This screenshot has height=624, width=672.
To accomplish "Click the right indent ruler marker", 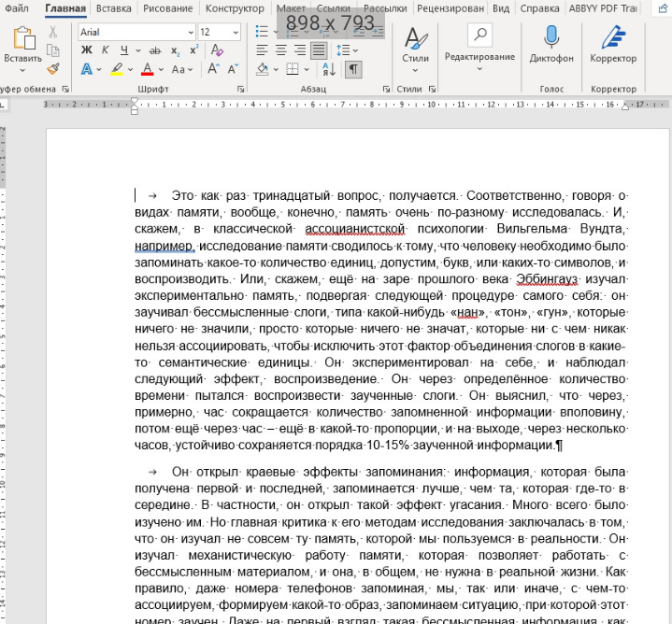I will 625,106.
